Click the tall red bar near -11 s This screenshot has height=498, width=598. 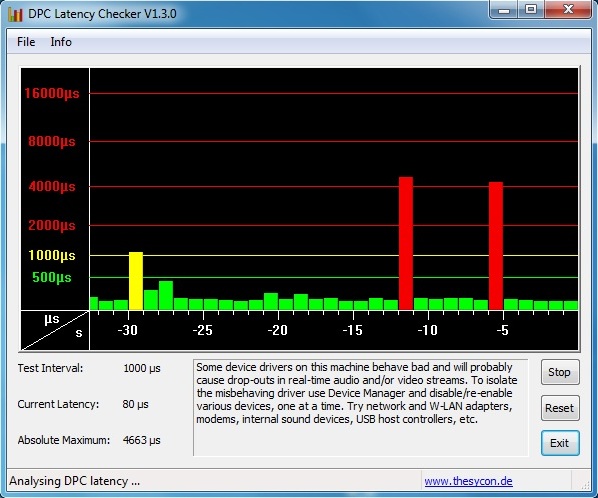click(x=406, y=243)
